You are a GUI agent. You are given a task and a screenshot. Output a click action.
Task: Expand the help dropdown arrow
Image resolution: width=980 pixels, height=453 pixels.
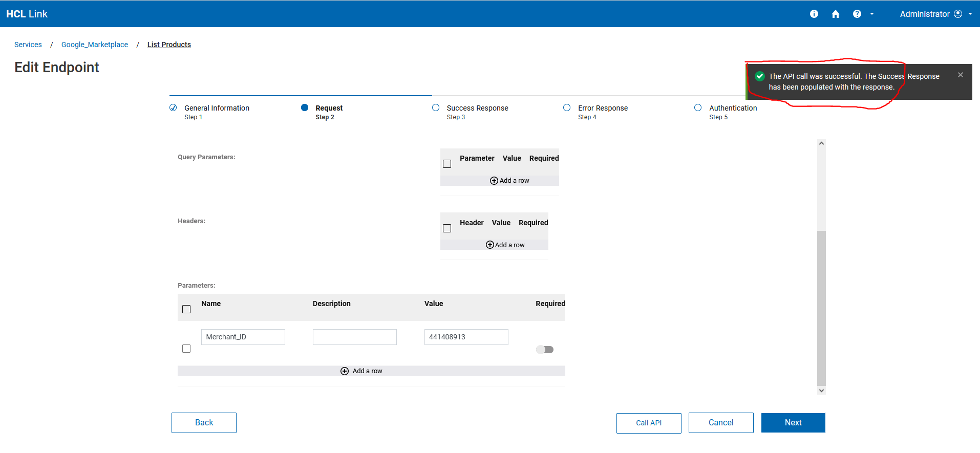(872, 14)
